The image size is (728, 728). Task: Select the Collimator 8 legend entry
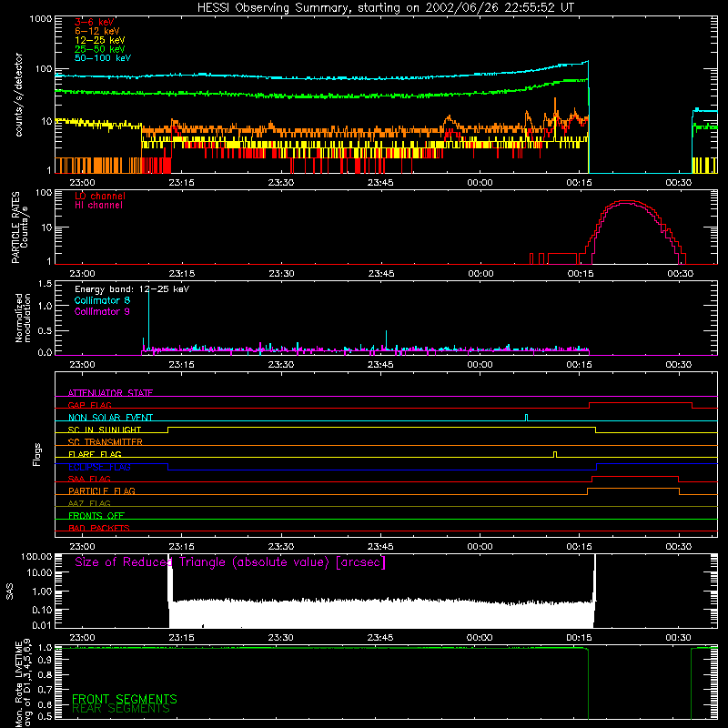tap(102, 300)
